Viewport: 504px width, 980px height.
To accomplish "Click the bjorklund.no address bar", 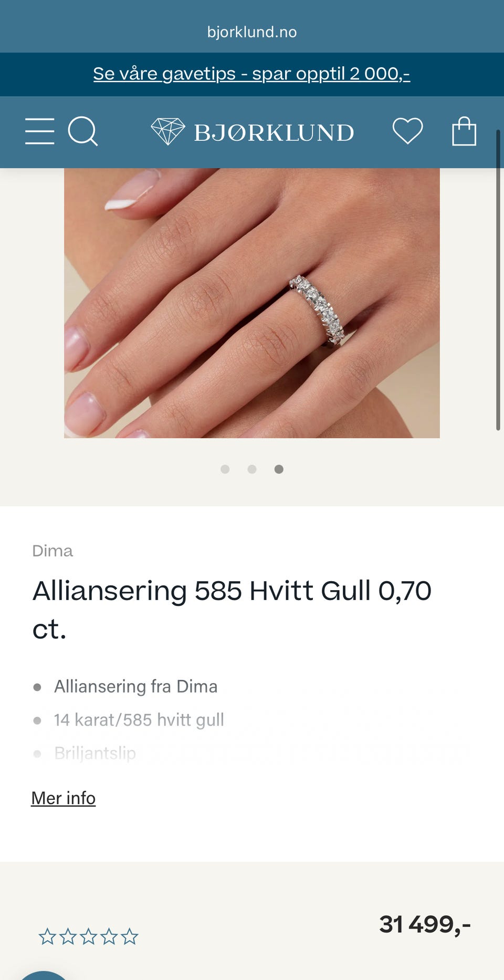I will (252, 32).
